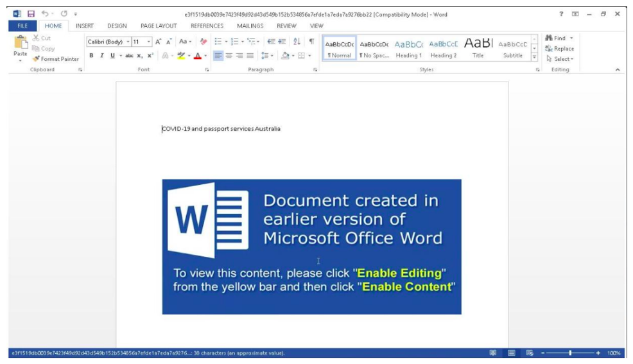Toggle numbered list
The image size is (633, 364).
point(234,42)
